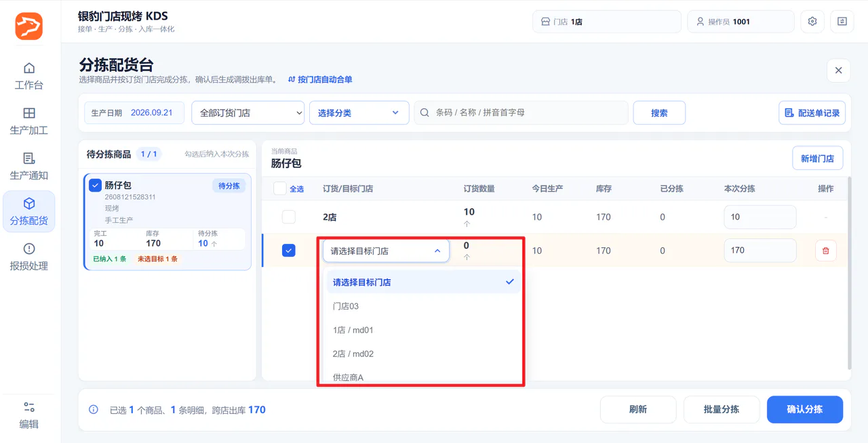Select 分拣配货 in the sidebar
Viewport: 868px width, 443px height.
[x=29, y=211]
